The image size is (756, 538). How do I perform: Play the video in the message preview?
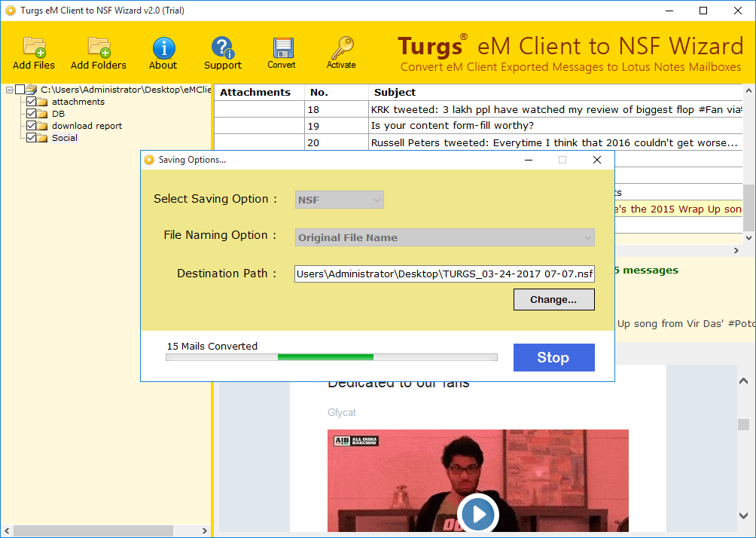point(478,513)
